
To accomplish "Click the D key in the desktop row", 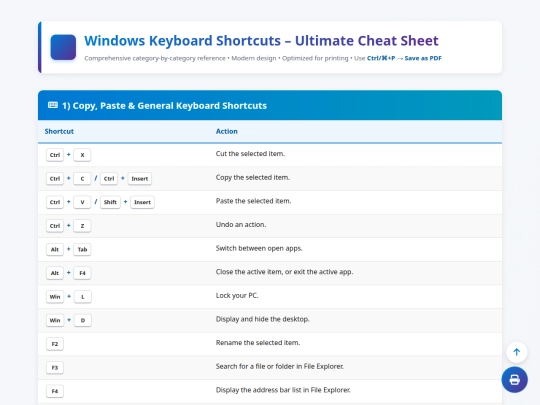I will click(x=83, y=320).
